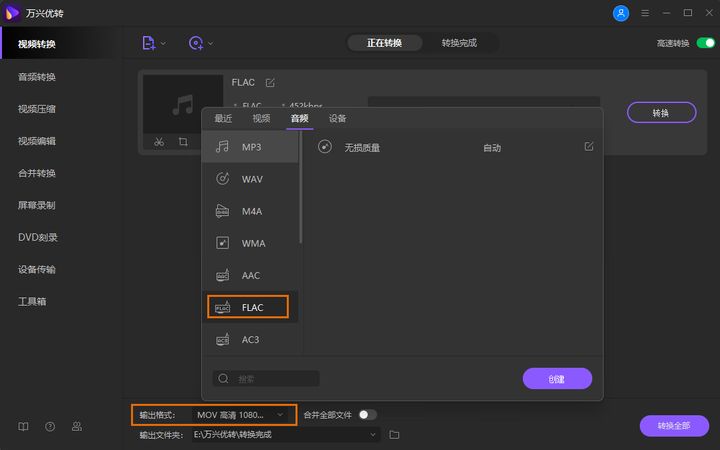Select DVD刻录 in the sidebar

[x=38, y=237]
